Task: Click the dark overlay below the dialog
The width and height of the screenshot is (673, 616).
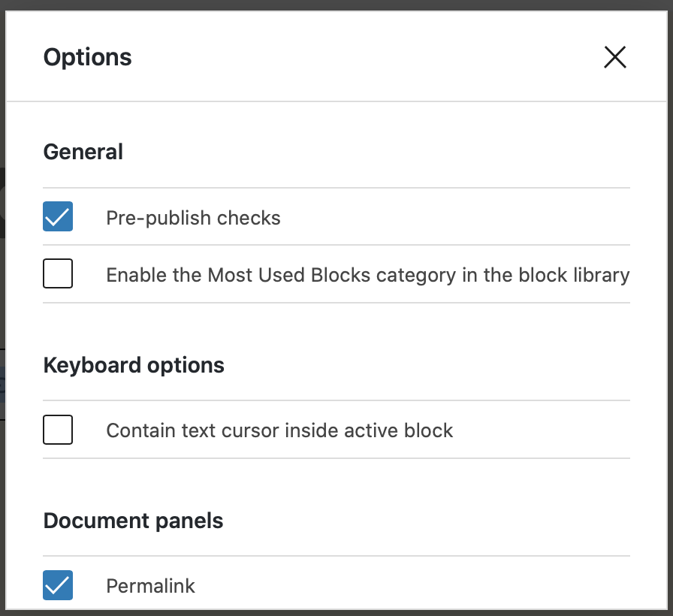Action: click(336, 612)
